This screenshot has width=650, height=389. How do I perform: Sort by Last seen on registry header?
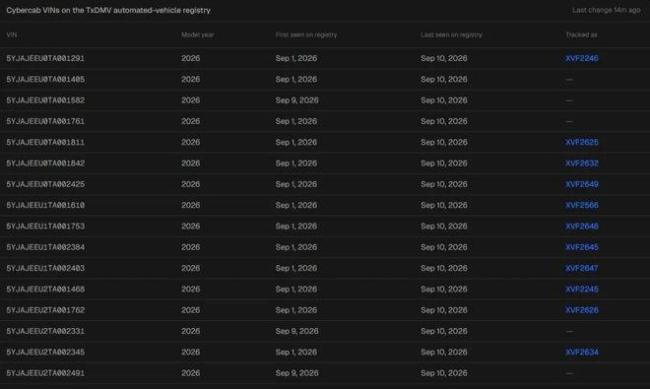[451, 35]
